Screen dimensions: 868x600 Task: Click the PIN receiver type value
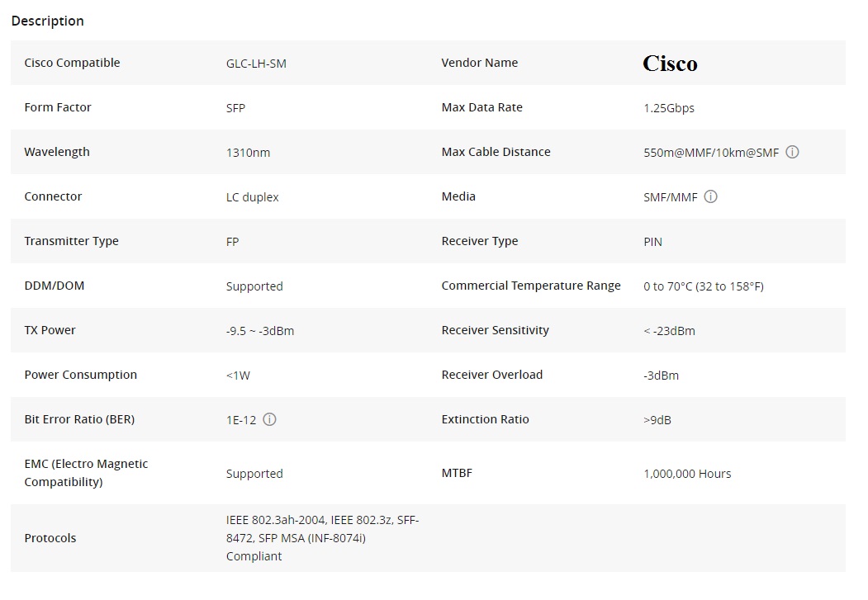point(652,242)
